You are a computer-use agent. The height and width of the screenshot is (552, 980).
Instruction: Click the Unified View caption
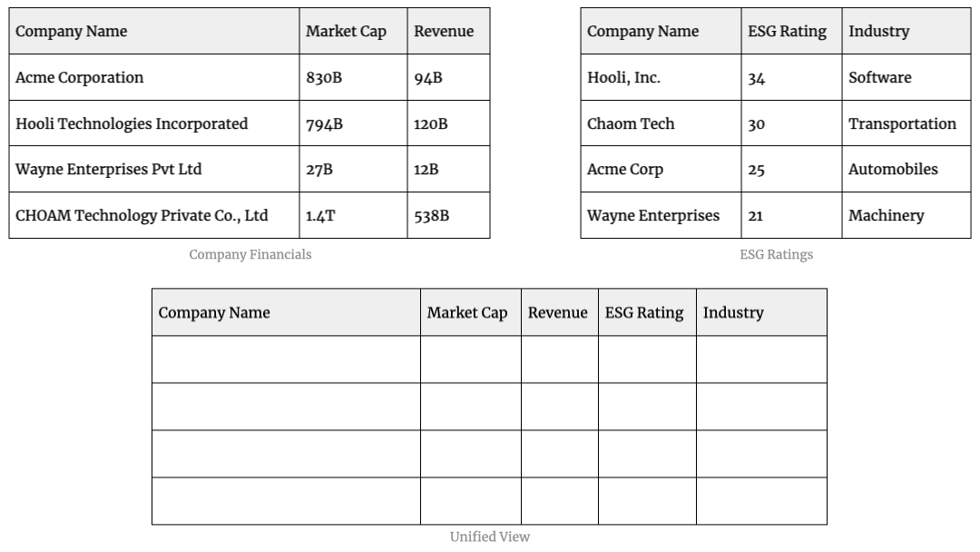490,537
